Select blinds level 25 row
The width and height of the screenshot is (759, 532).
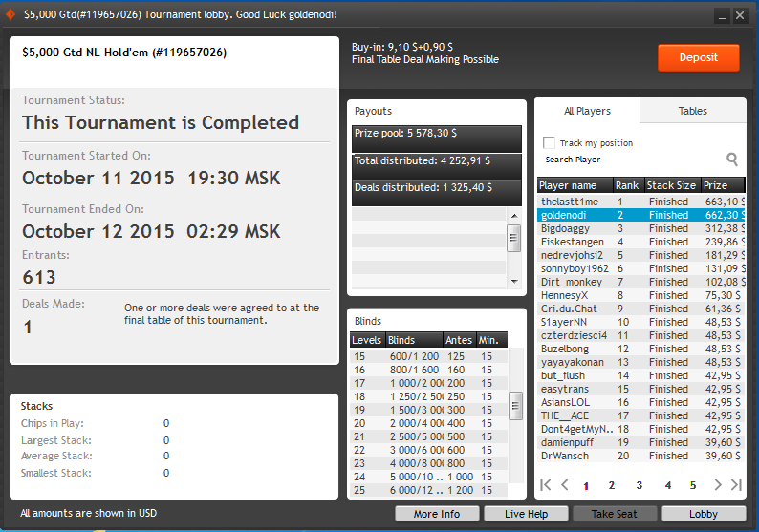(428, 490)
